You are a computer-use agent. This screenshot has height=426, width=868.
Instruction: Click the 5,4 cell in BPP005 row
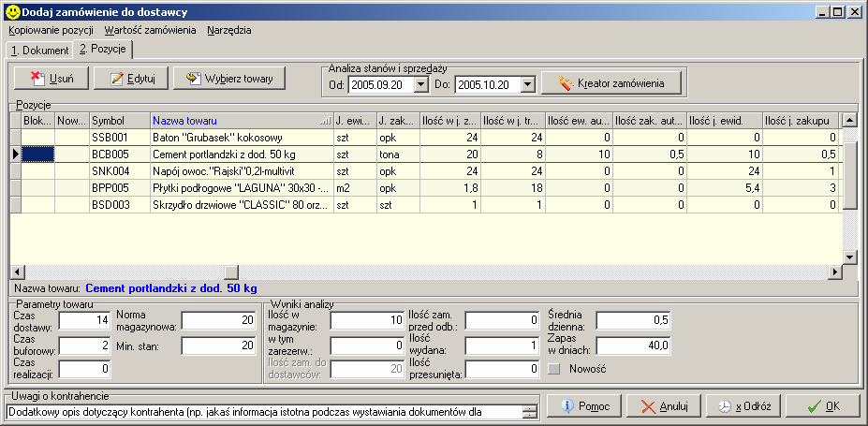click(x=724, y=188)
